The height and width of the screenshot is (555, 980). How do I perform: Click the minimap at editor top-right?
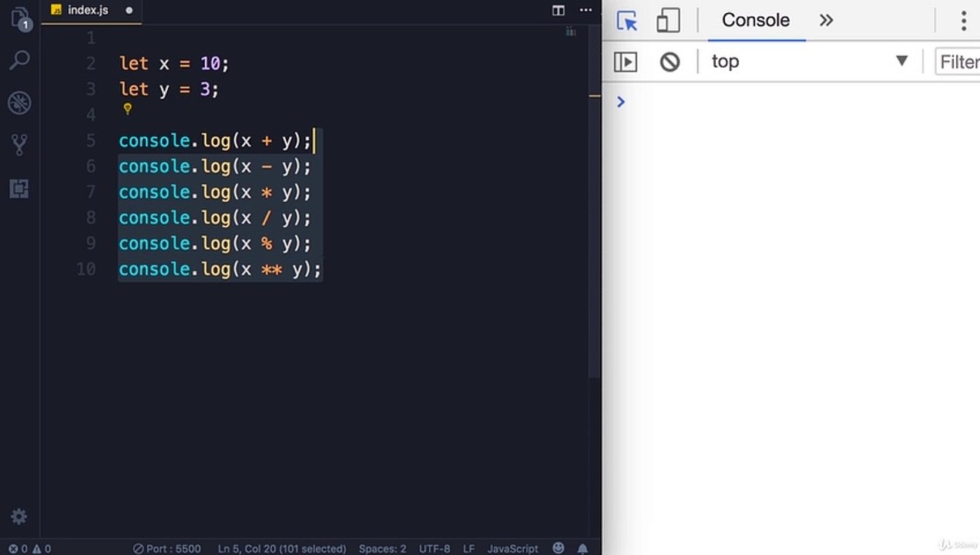(571, 32)
